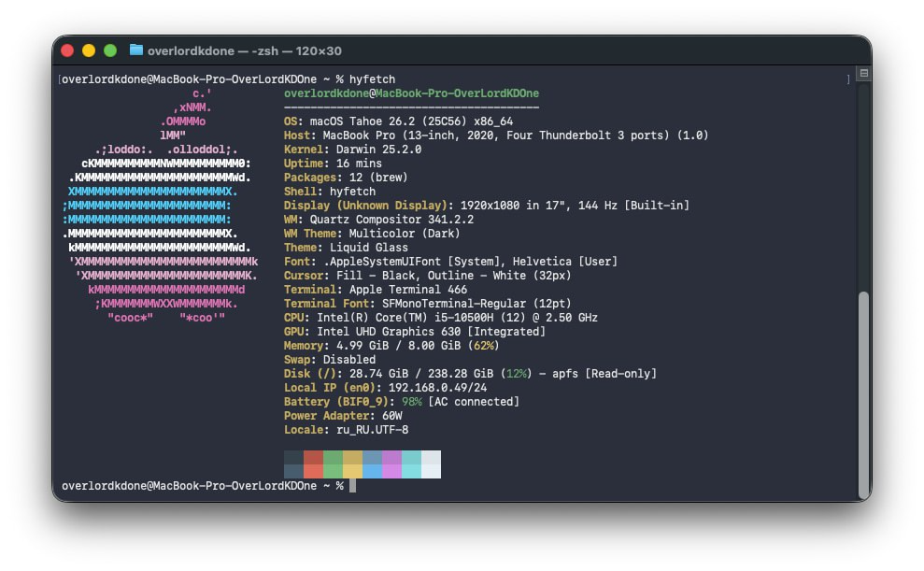The width and height of the screenshot is (924, 571).
Task: Click the bright blue swatch in bottom palette row
Action: point(372,471)
